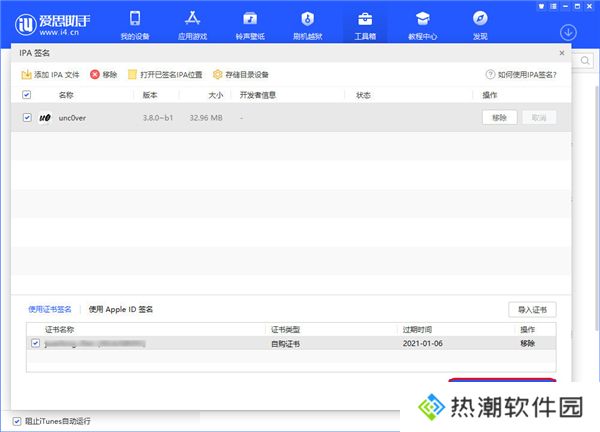Click the right-side vertical scrollbar of main window
The image size is (600, 432).
[597, 207]
